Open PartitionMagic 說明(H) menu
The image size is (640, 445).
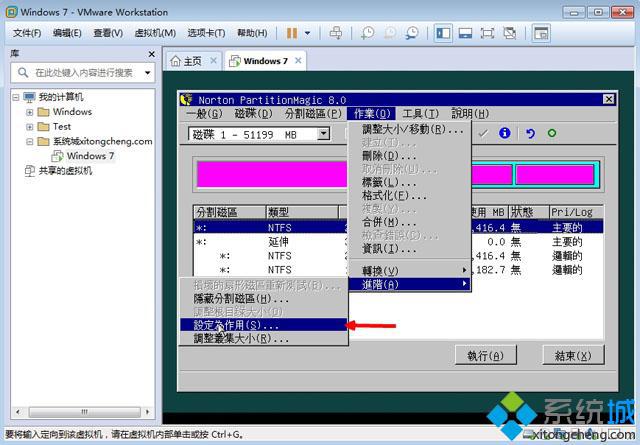point(470,113)
